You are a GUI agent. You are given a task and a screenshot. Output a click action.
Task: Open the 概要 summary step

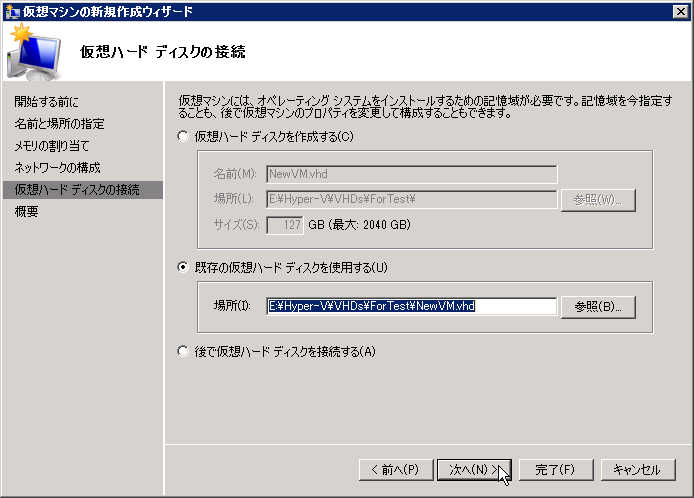click(27, 212)
